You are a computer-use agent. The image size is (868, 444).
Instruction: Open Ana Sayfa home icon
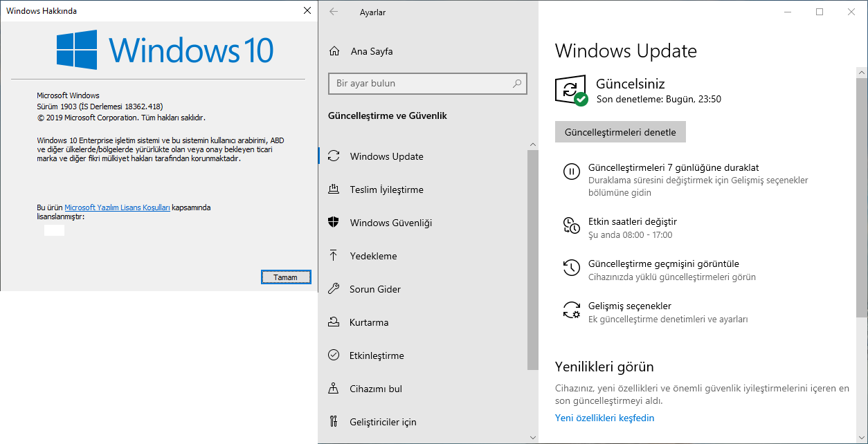click(x=334, y=51)
